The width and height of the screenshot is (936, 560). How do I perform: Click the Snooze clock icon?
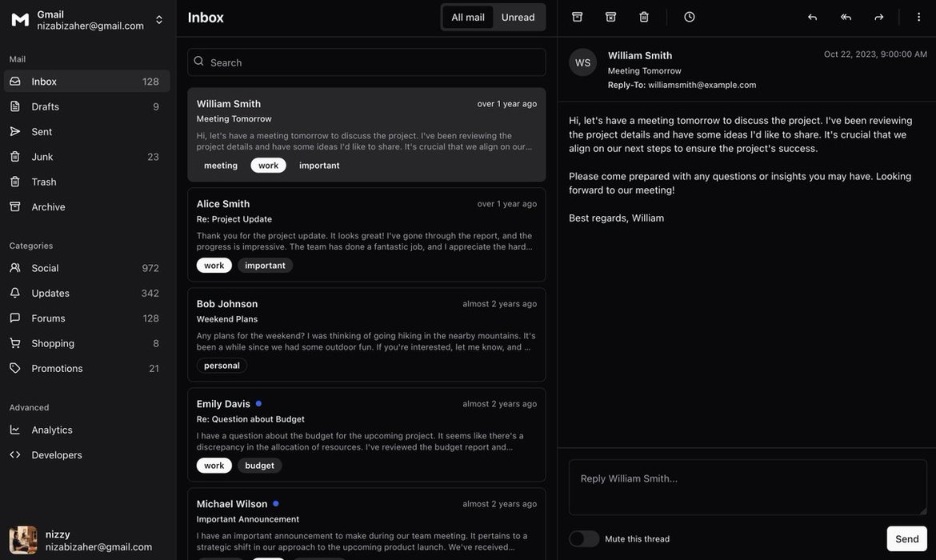pos(690,17)
